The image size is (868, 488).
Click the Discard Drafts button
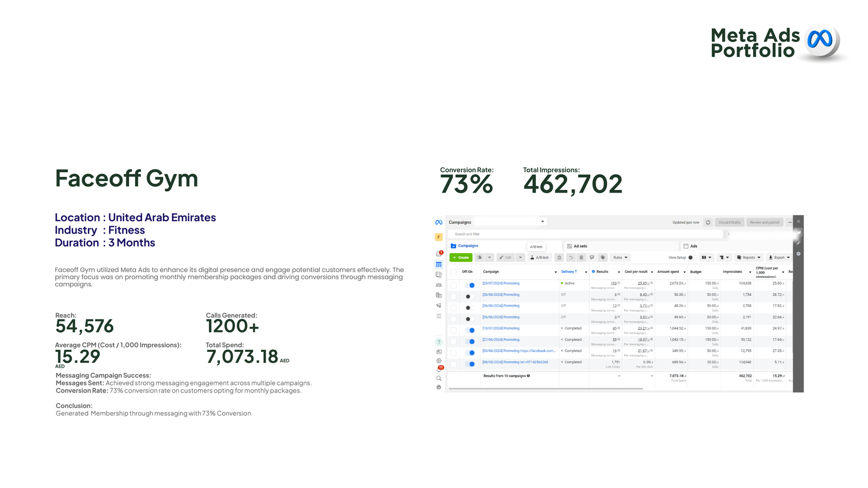point(730,222)
